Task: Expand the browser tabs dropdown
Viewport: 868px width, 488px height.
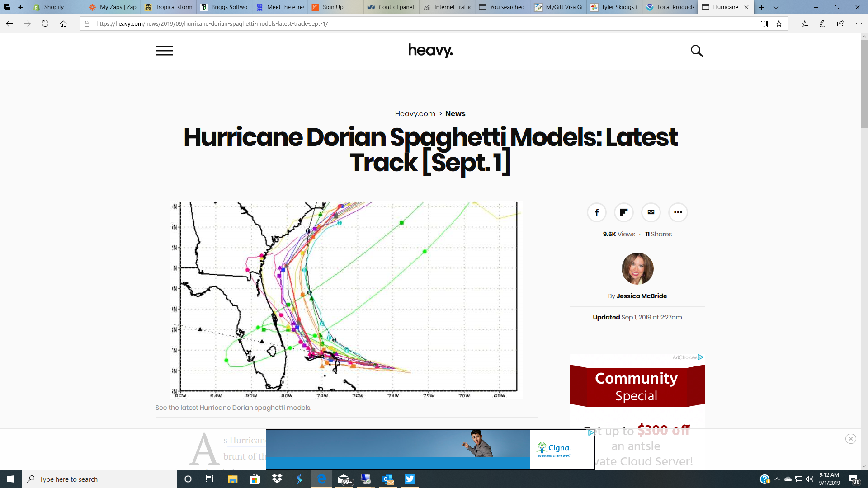Action: (x=776, y=7)
